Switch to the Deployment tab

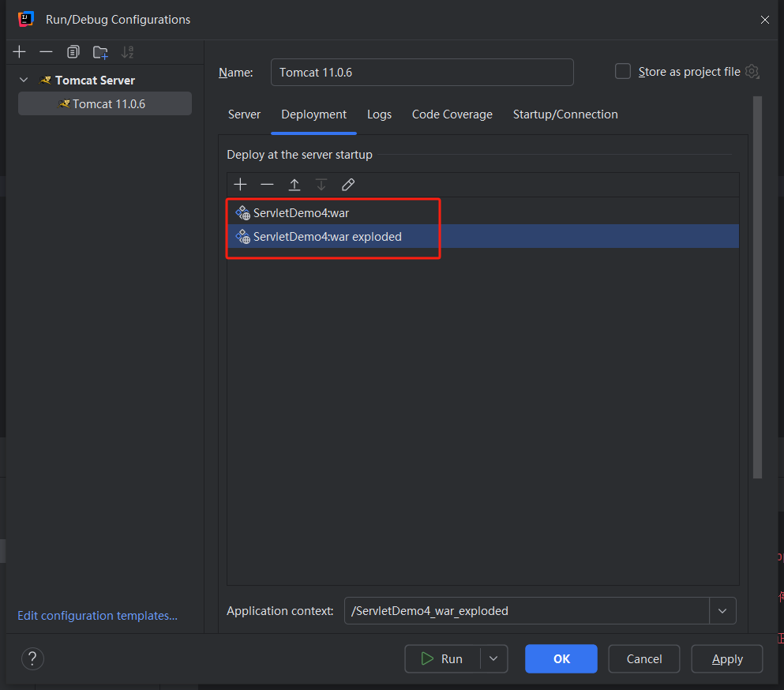click(x=313, y=114)
